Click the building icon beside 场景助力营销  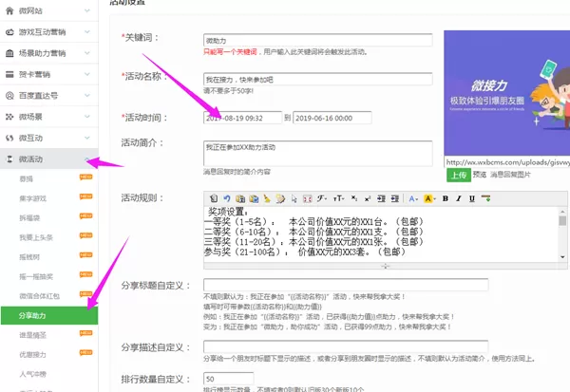click(9, 53)
